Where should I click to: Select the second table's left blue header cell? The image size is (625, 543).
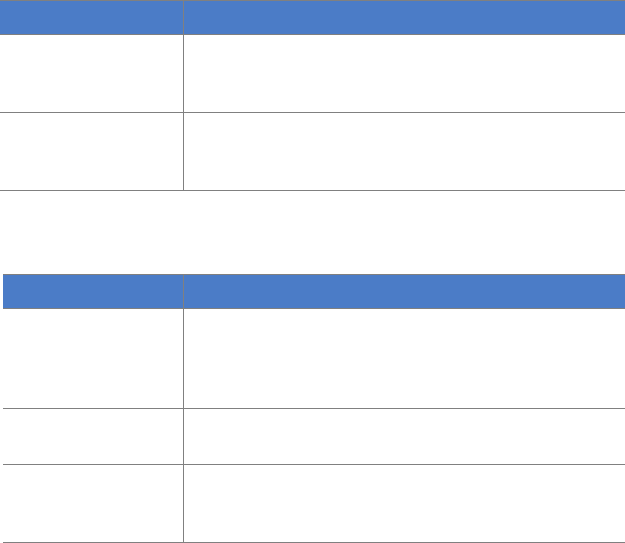[93, 291]
